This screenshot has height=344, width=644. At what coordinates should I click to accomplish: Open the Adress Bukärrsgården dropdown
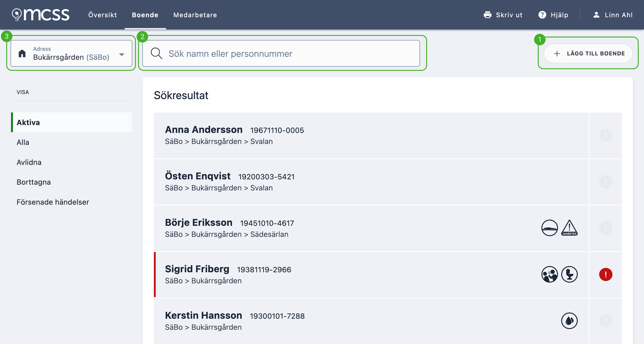(72, 53)
